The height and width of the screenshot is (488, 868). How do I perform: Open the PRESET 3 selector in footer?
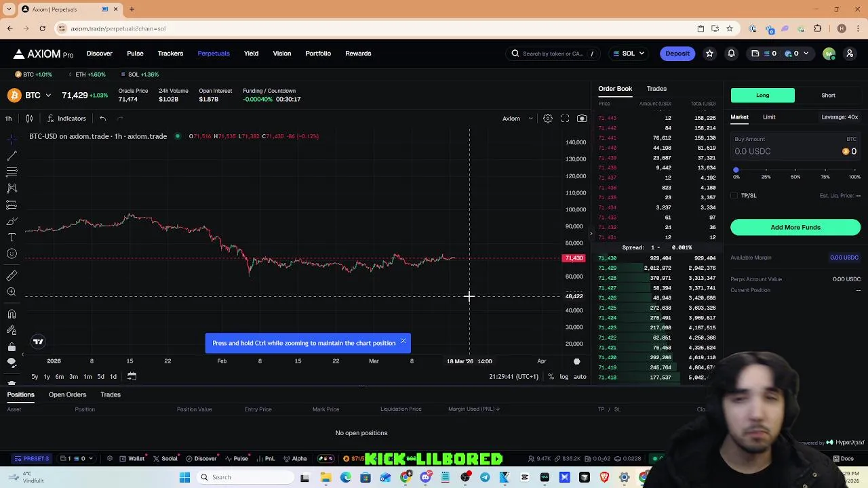[x=31, y=459]
